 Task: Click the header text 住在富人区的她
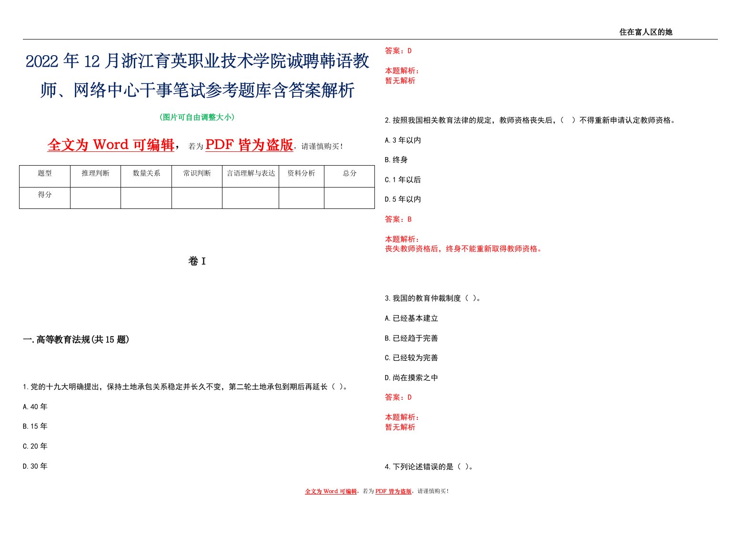pyautogui.click(x=645, y=32)
